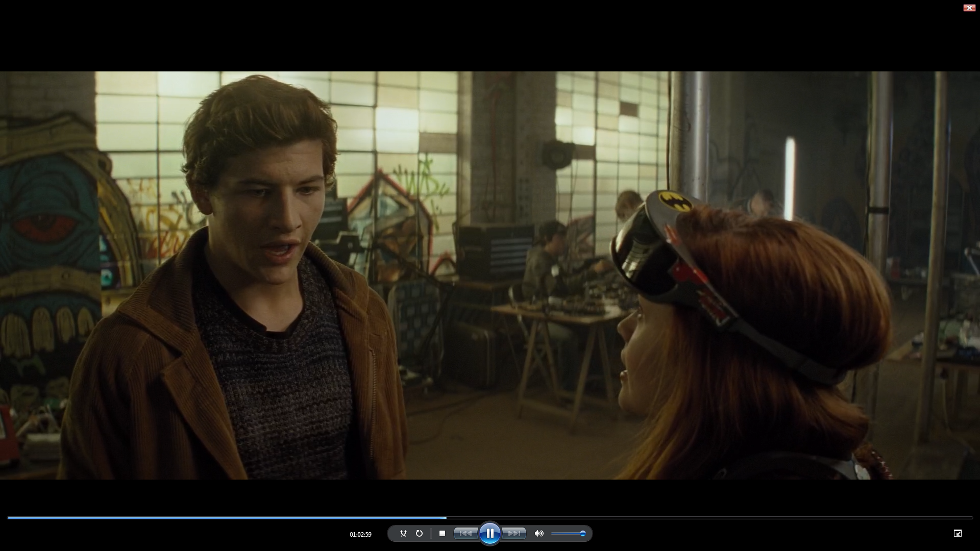
Task: Click the volume slider handle
Action: coord(582,534)
